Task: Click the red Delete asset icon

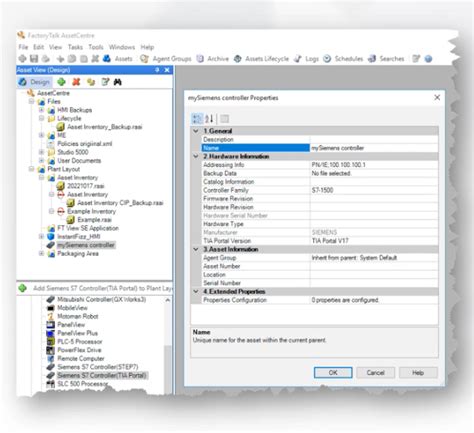Action: pyautogui.click(x=76, y=82)
